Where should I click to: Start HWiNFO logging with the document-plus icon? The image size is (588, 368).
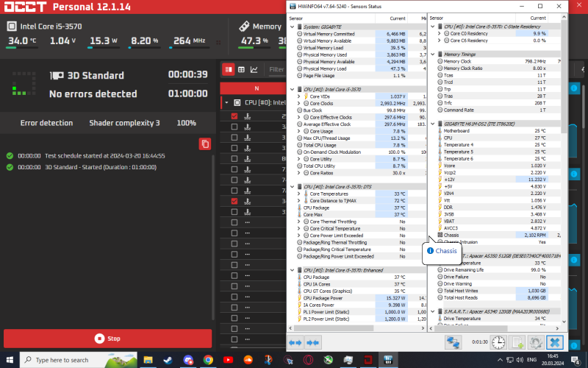coord(517,342)
